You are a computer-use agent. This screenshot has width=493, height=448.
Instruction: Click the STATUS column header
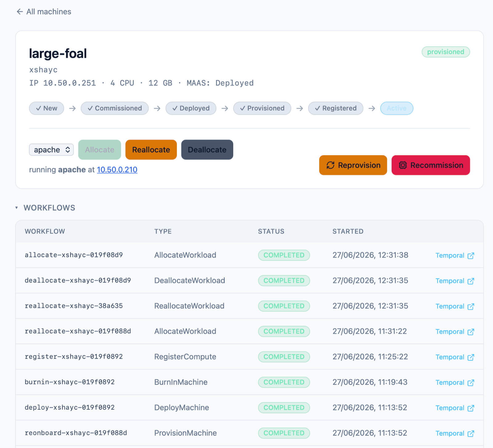(271, 231)
